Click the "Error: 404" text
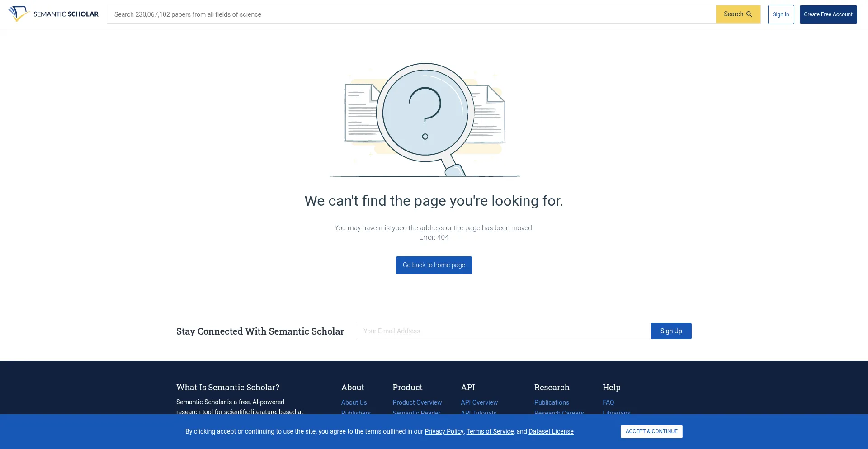 pyautogui.click(x=434, y=237)
